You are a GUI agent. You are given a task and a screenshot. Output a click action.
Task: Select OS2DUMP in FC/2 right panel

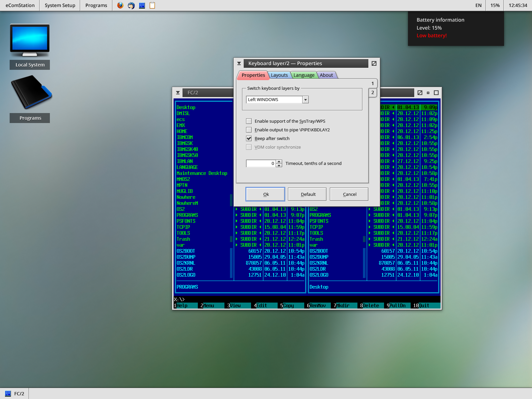tap(319, 257)
